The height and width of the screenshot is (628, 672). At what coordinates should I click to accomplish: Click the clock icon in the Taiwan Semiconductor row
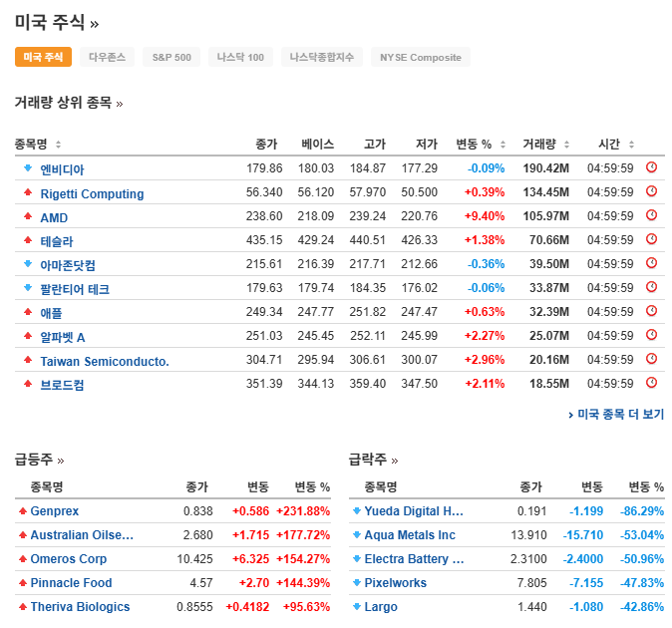[651, 359]
